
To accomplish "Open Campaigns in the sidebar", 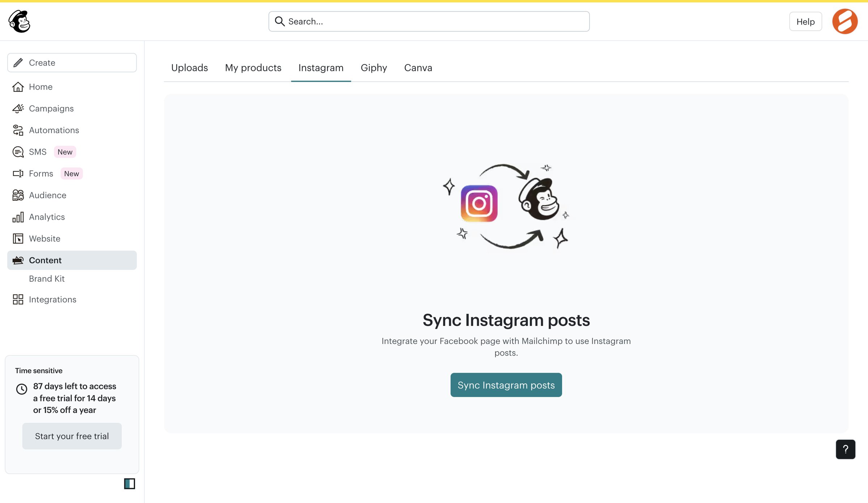I will (x=72, y=108).
